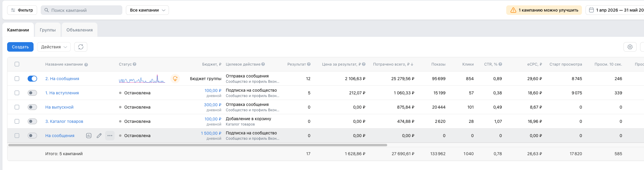This screenshot has width=644, height=170.
Task: Open campaign link 2. На сообщения
Action: click(x=62, y=79)
